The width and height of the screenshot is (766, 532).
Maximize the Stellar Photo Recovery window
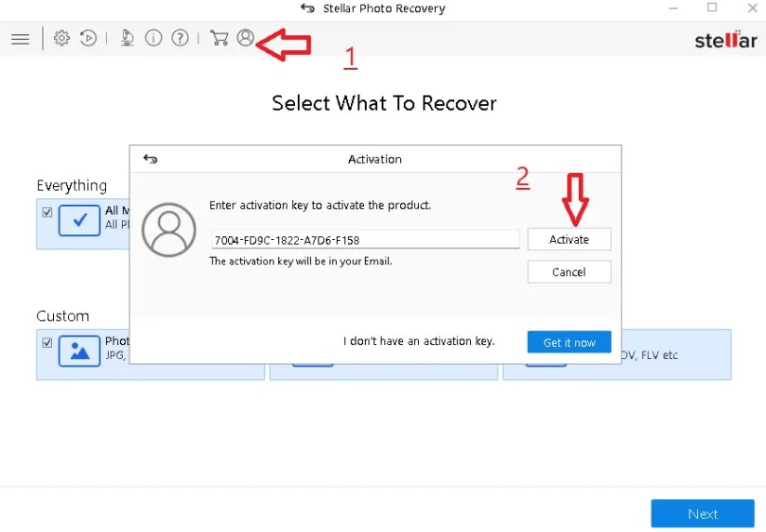click(x=712, y=8)
